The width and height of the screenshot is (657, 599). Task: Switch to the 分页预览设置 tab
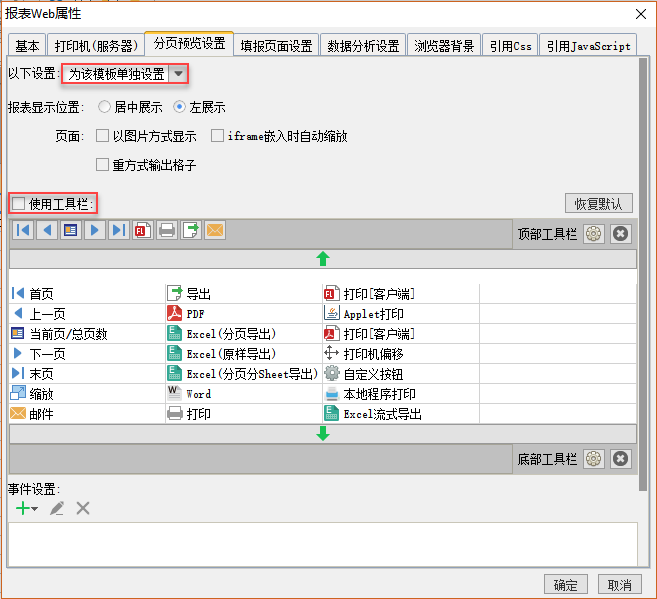pos(189,43)
